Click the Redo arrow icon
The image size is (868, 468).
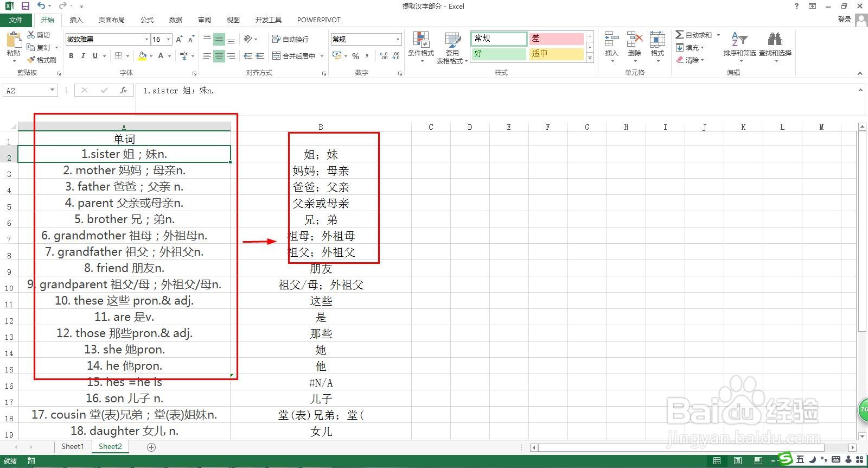pos(62,6)
